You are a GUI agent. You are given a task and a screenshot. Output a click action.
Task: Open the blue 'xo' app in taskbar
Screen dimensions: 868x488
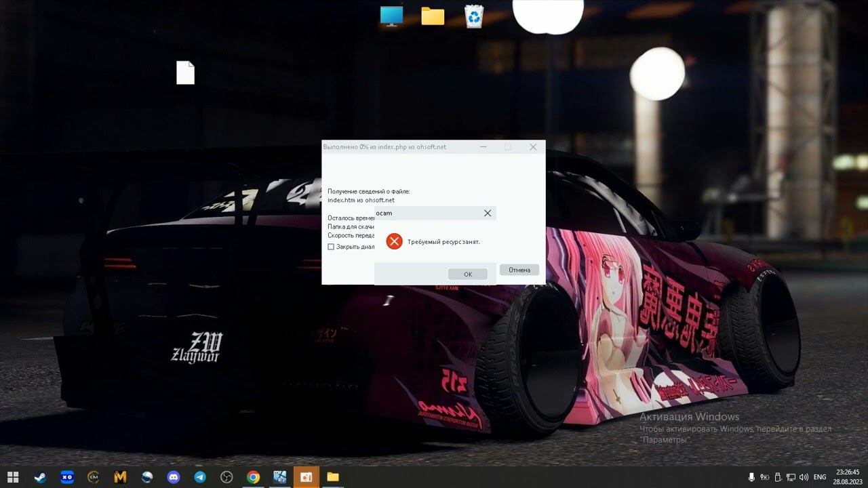(67, 477)
